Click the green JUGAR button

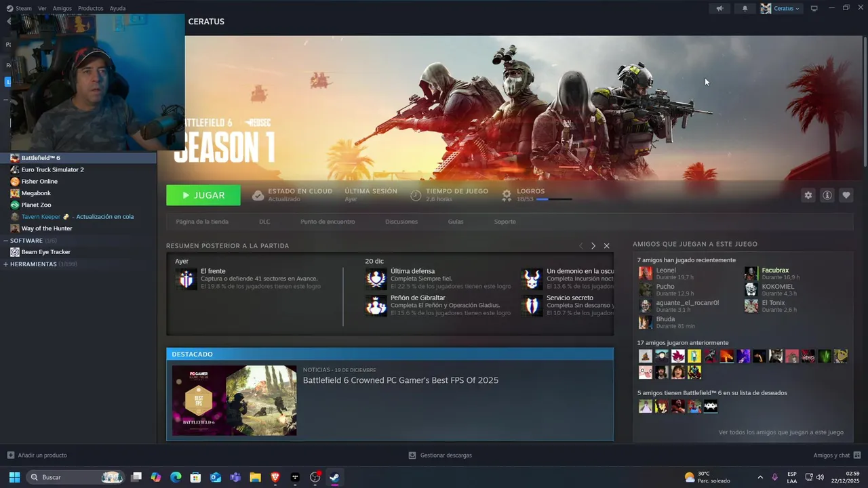click(x=203, y=195)
